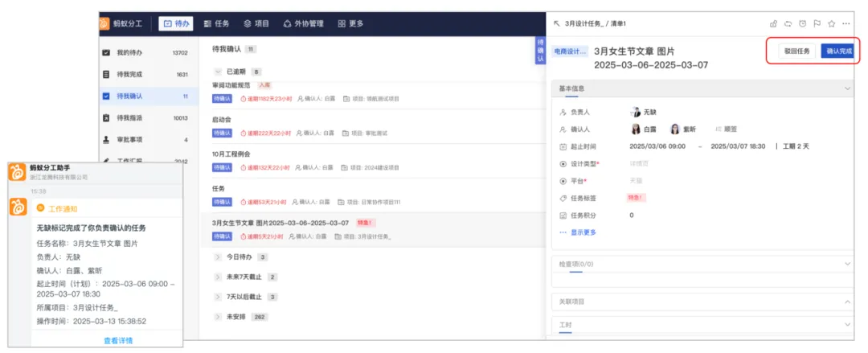Open the three-dot more options menu
The image size is (868, 353).
pyautogui.click(x=845, y=24)
